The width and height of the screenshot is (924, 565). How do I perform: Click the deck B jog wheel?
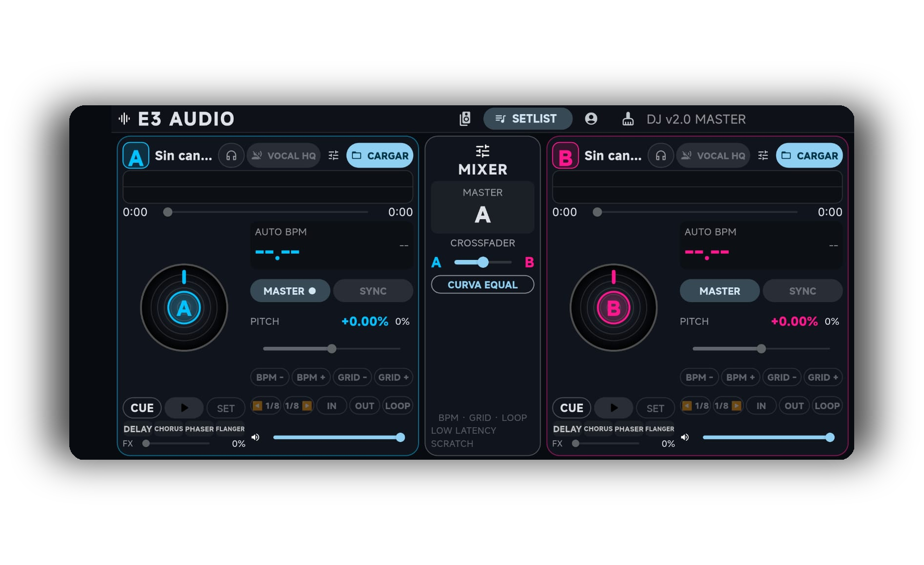coord(613,308)
